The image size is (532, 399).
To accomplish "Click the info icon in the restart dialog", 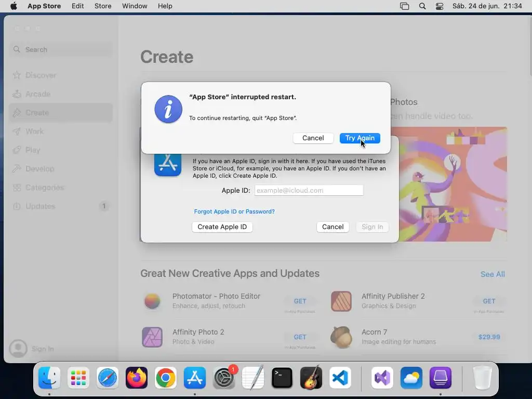I will [168, 109].
